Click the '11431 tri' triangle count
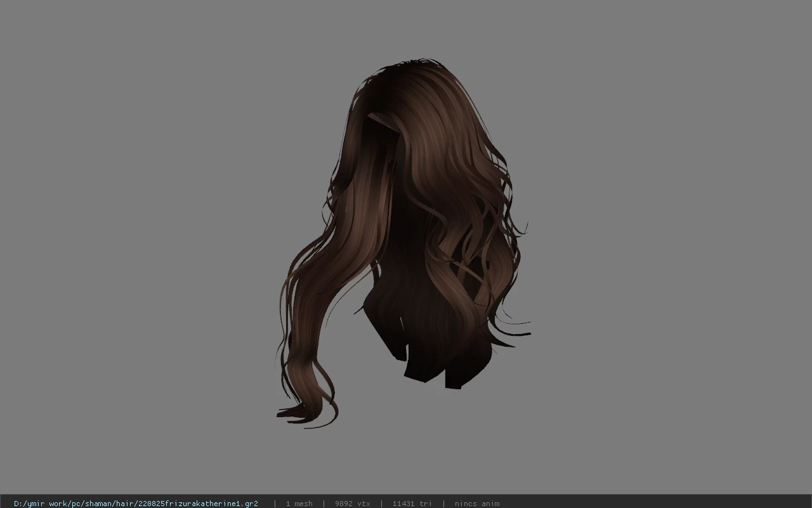The width and height of the screenshot is (812, 508). [412, 504]
